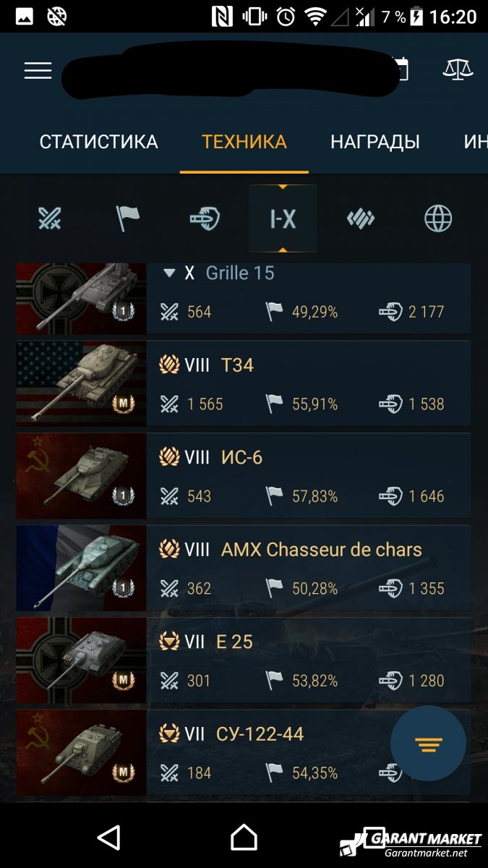488x868 pixels.
Task: Sort by vehicle type stripes icon
Action: click(x=360, y=218)
